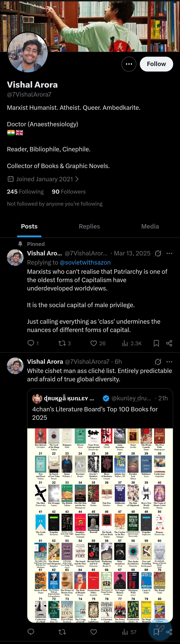Open the profile three-dots options button

coord(129,64)
